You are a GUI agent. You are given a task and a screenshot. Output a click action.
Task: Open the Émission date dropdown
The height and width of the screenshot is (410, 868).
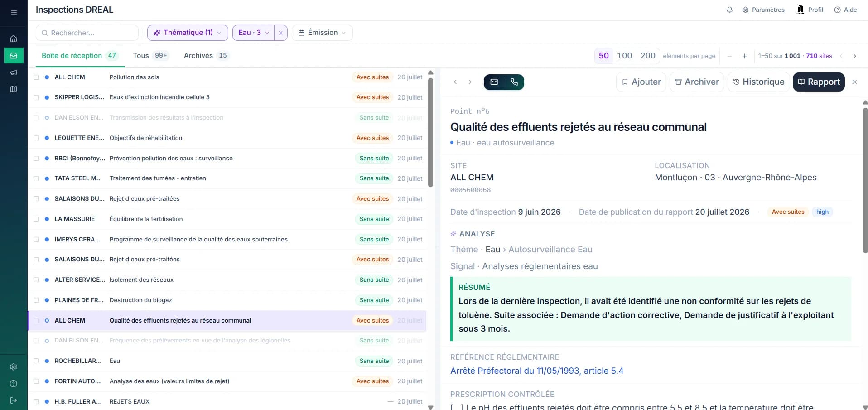click(x=322, y=33)
